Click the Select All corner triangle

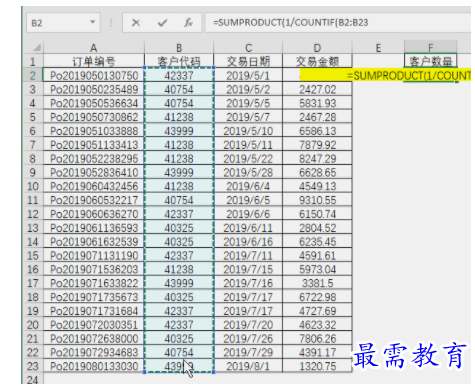[x=37, y=47]
